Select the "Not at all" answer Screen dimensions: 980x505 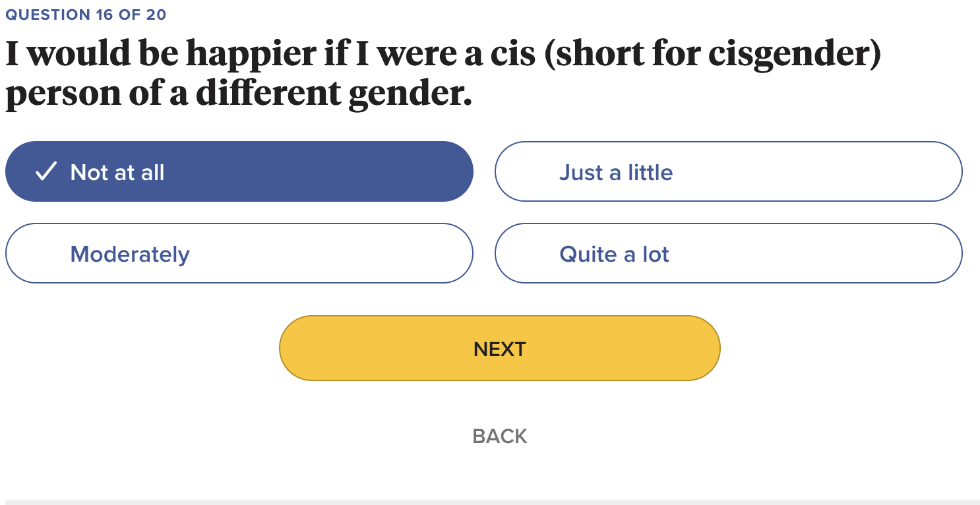pyautogui.click(x=239, y=171)
